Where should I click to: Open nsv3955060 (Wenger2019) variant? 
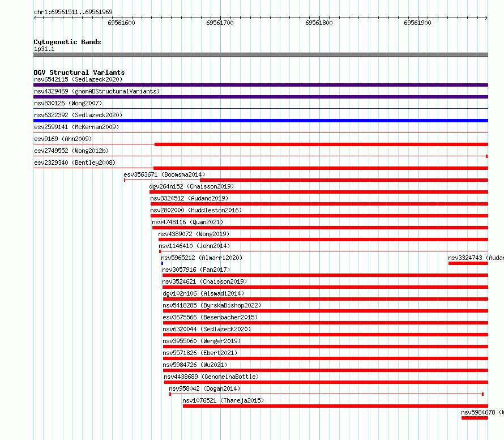[x=202, y=341]
